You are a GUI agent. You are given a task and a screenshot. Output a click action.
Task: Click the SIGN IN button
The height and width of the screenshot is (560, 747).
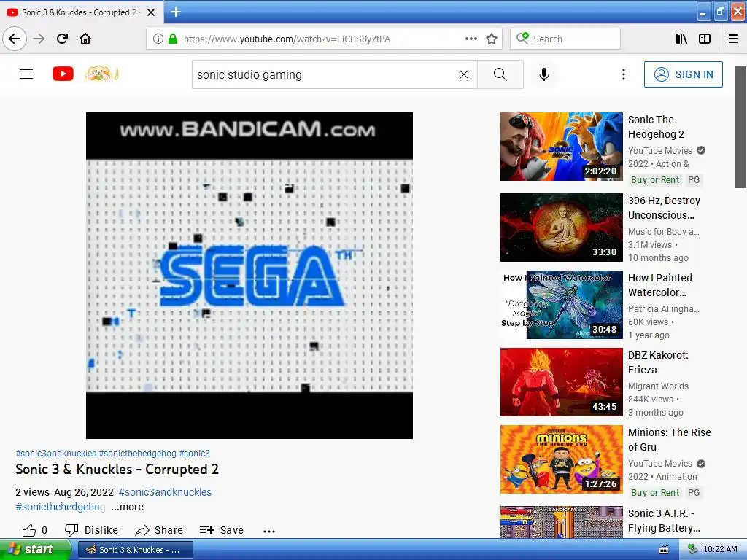(x=683, y=74)
